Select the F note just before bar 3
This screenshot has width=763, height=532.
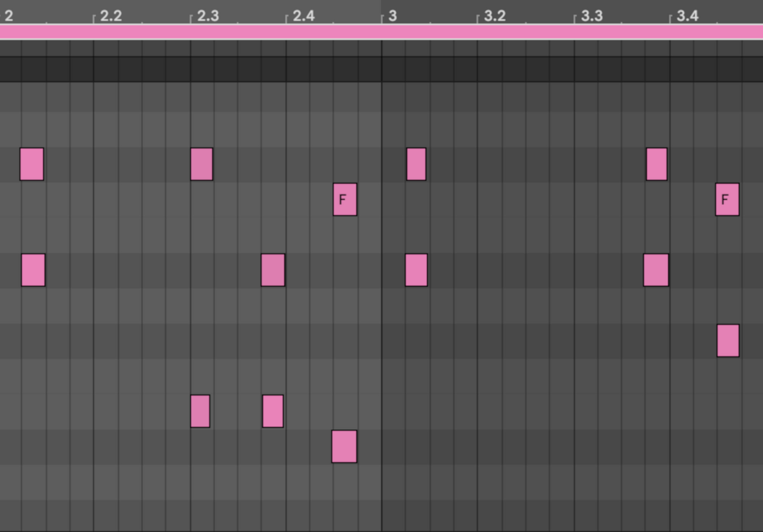[345, 199]
